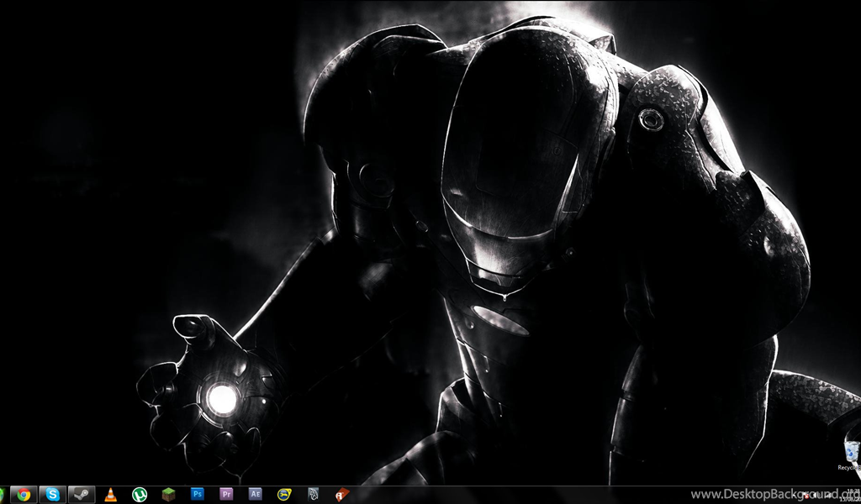Click the red and white tilted taskbar icon
The width and height of the screenshot is (861, 504).
pyautogui.click(x=343, y=495)
